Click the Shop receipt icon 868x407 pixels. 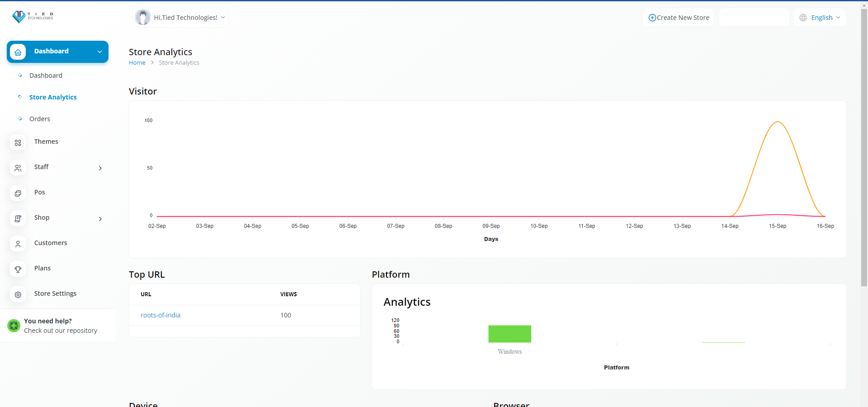pos(18,218)
